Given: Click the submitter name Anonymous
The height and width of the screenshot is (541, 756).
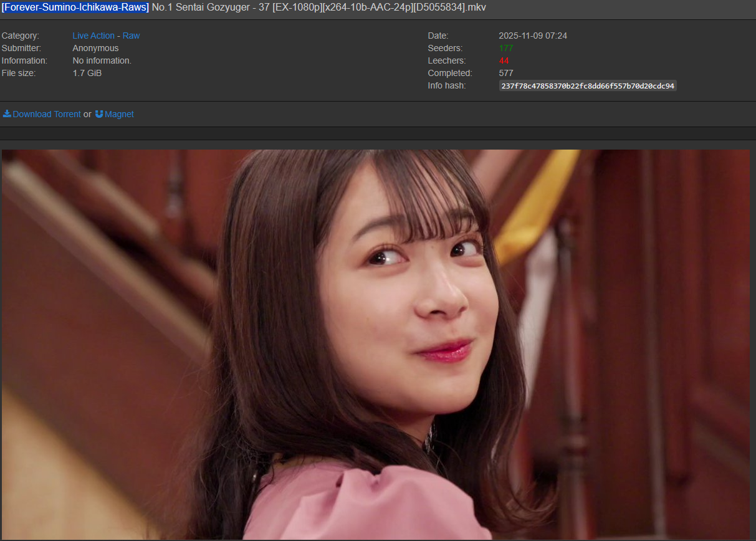Looking at the screenshot, I should pos(95,48).
